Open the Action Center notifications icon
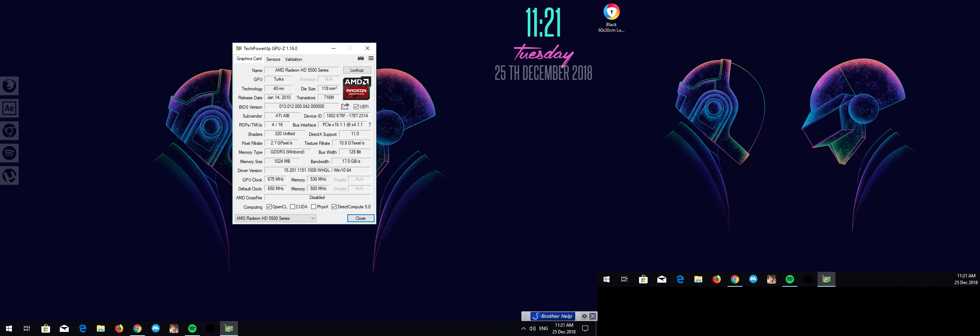 tap(586, 329)
